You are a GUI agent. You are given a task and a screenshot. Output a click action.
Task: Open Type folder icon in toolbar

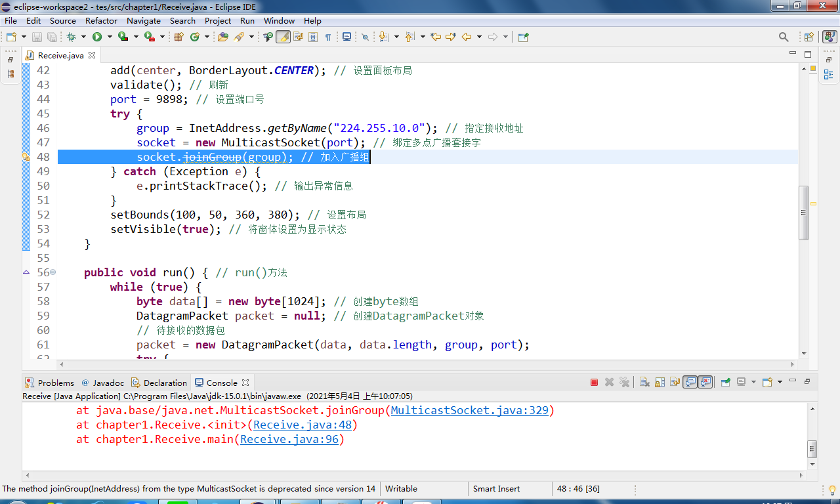pyautogui.click(x=223, y=37)
